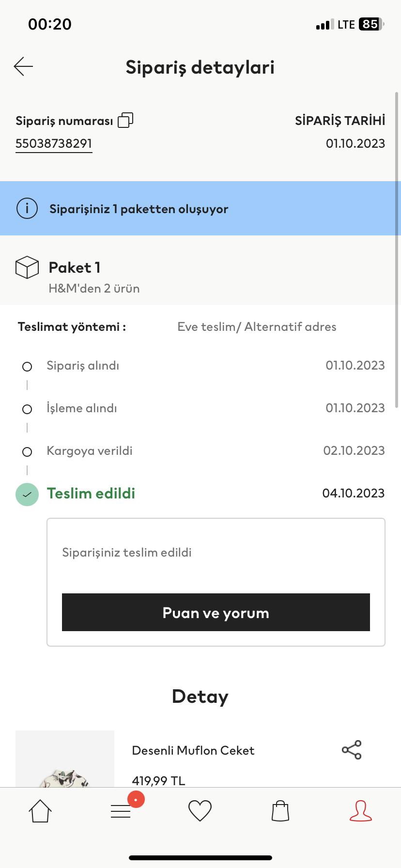Open the profile account icon
This screenshot has height=868, width=401.
[x=361, y=811]
